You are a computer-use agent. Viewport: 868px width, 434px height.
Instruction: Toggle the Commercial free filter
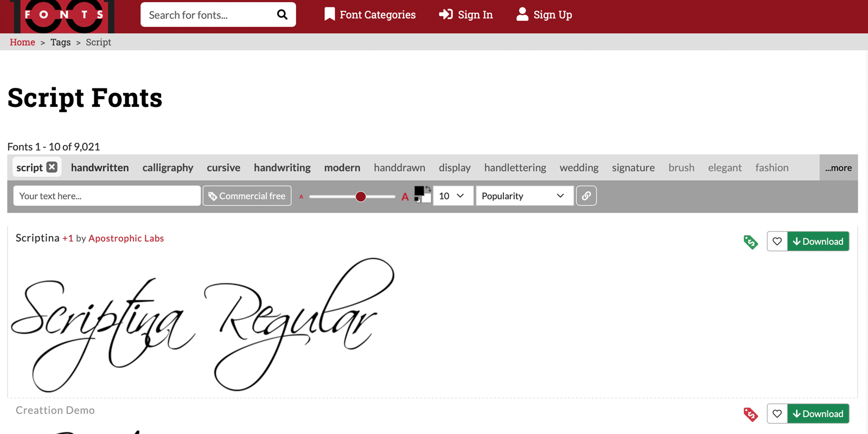[x=247, y=196]
